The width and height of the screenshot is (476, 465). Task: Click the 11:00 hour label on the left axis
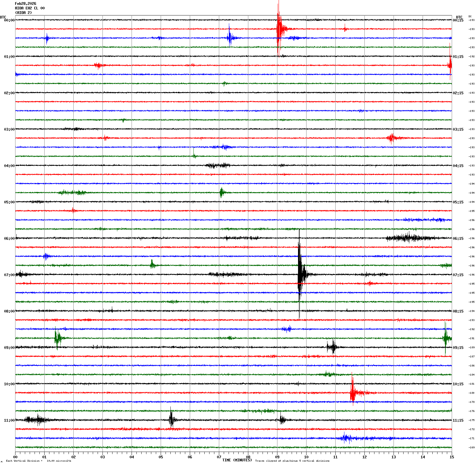coord(9,420)
